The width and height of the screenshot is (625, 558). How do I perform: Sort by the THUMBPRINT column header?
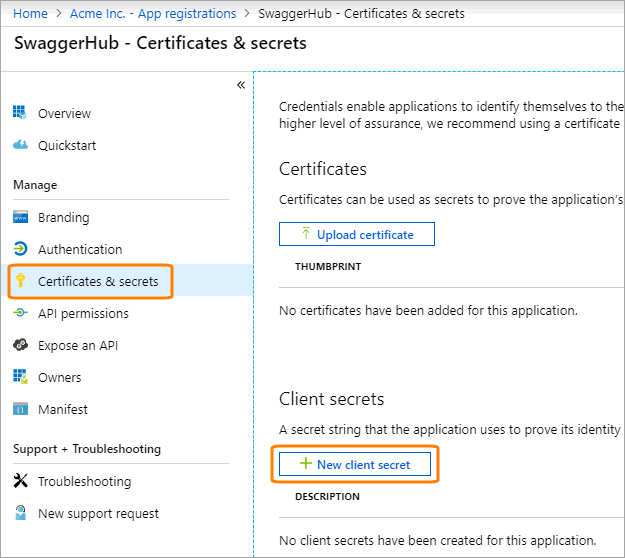[328, 267]
